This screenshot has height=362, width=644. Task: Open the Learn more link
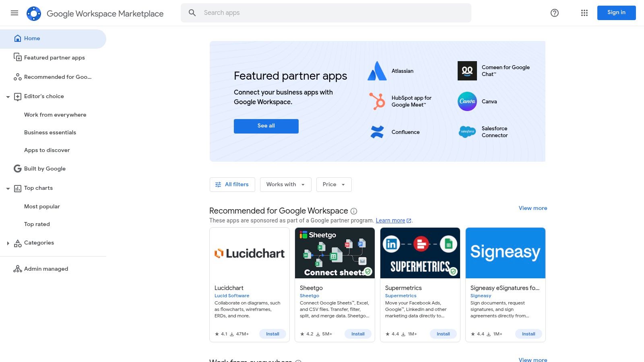pyautogui.click(x=390, y=220)
